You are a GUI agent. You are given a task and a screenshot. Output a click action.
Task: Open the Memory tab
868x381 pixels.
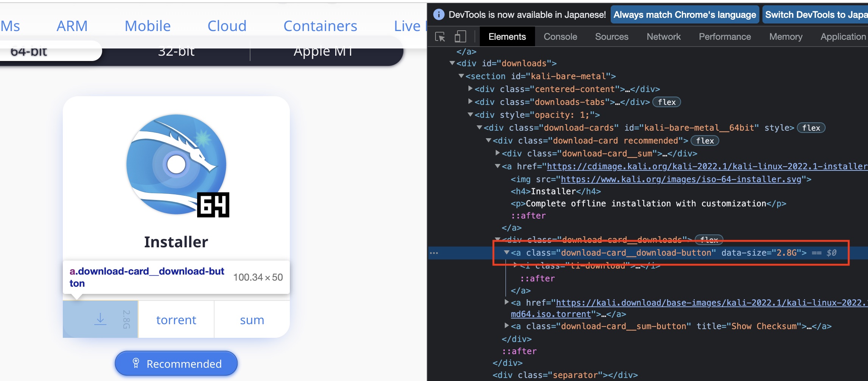(786, 37)
